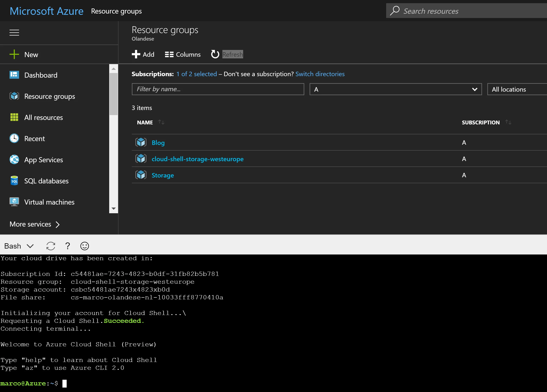Restart Cloud Shell using the circular arrows icon
This screenshot has height=392, width=547.
click(x=51, y=246)
